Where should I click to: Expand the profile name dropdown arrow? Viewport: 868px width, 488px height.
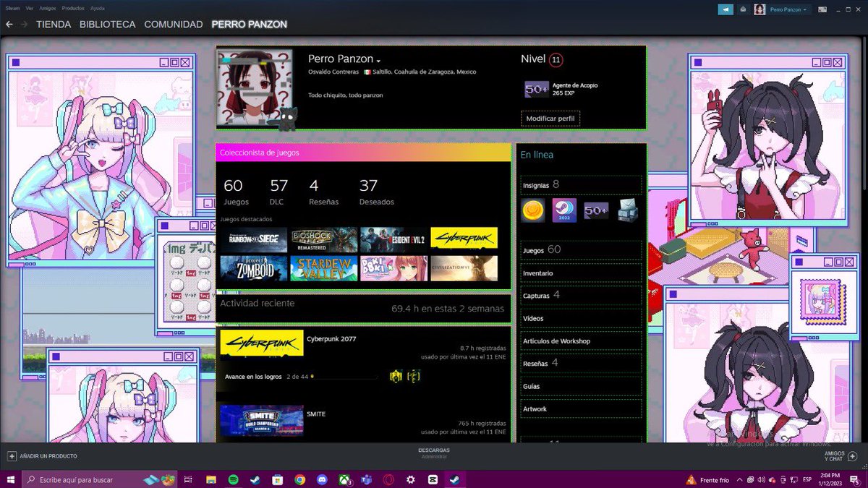378,61
